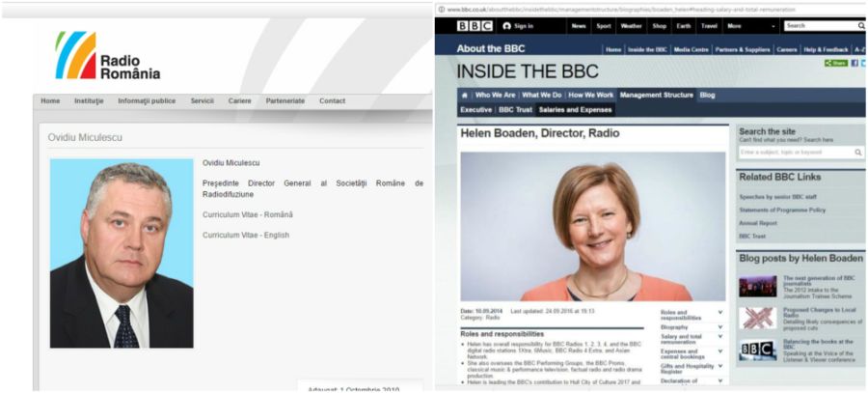The width and height of the screenshot is (868, 393).
Task: Open the Contact menu on Radio România
Action: tap(332, 100)
